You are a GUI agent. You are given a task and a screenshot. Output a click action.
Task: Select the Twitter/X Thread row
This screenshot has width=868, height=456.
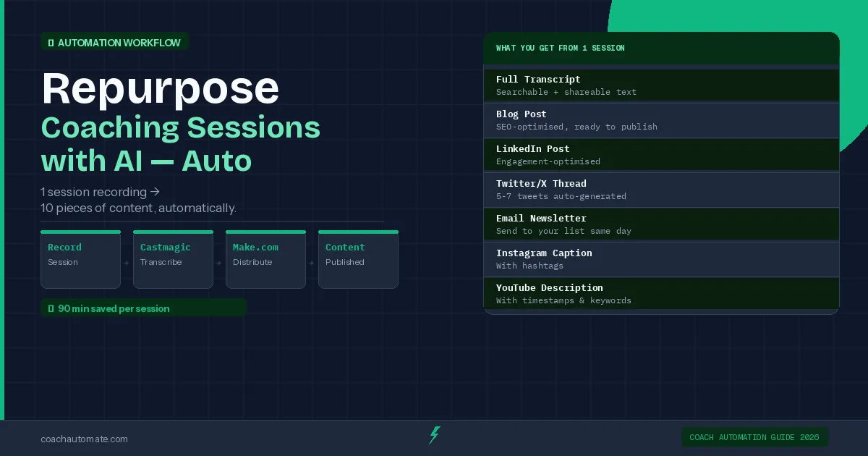point(661,190)
